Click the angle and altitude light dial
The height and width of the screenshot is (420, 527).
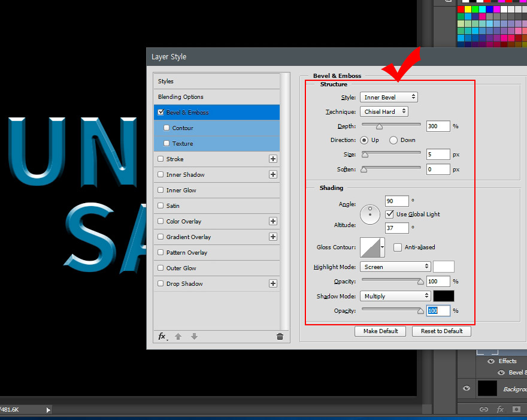click(370, 214)
